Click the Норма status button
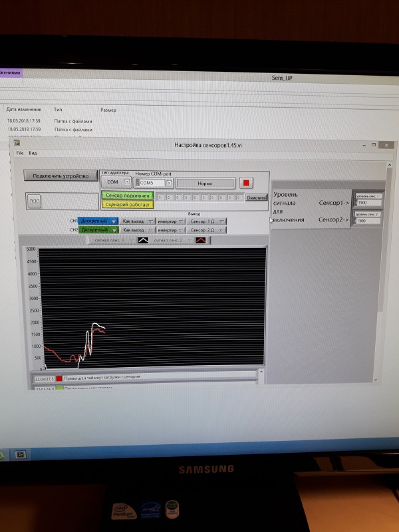 205,184
